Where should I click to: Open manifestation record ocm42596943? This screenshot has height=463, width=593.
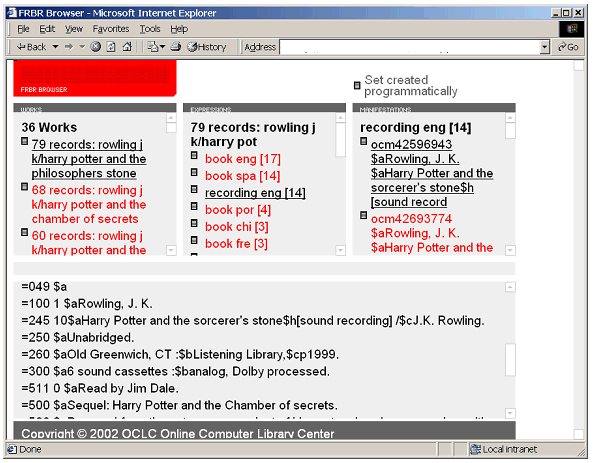coord(432,173)
